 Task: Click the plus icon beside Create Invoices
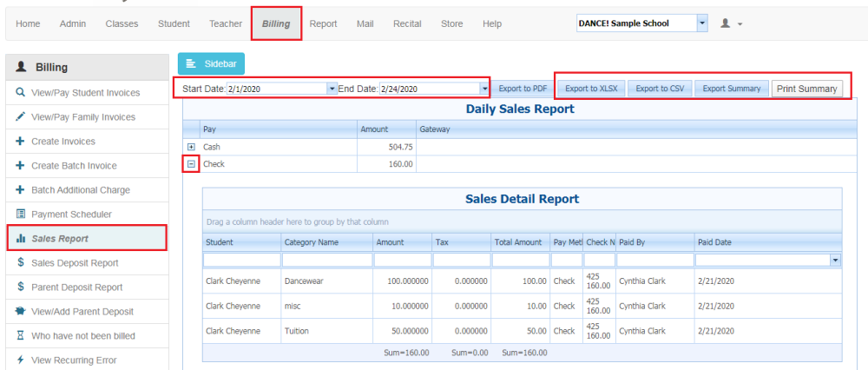21,142
